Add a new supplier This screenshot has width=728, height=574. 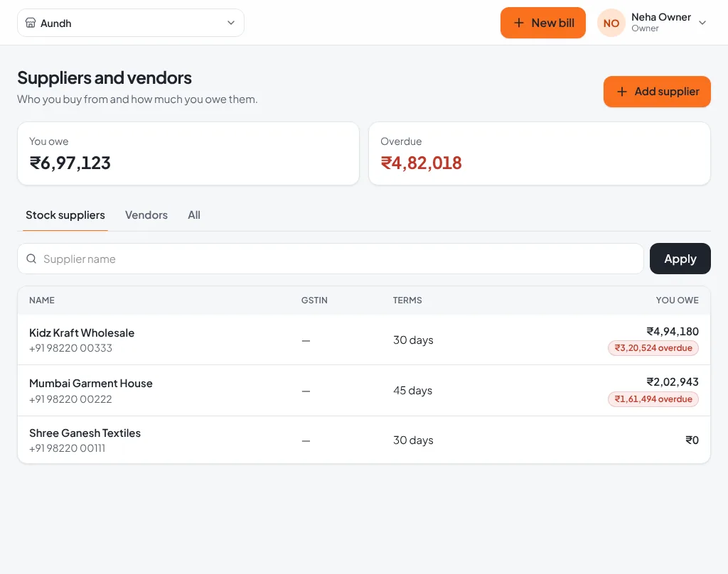pos(657,92)
